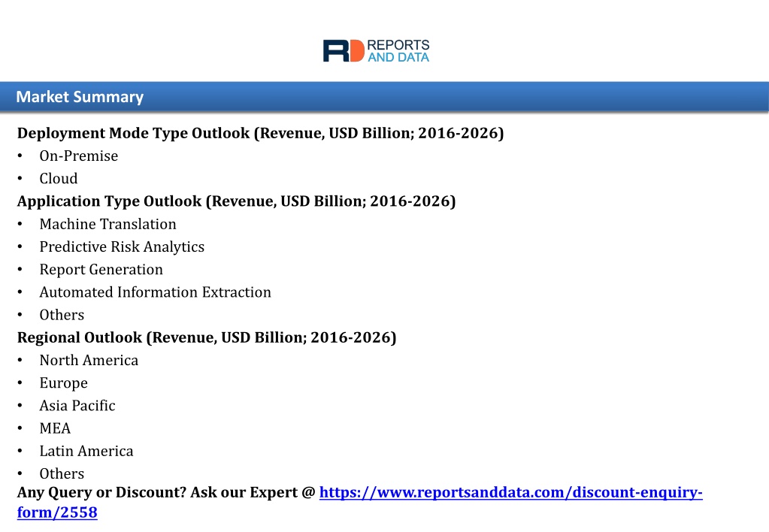Screen dimensions: 769x532
Task: Click the Reports and Data logo
Action: tap(376, 51)
